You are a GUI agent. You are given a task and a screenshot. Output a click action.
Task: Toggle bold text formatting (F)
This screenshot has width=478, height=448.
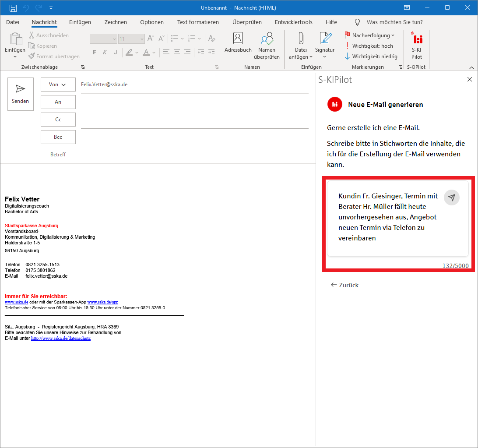[x=94, y=53]
